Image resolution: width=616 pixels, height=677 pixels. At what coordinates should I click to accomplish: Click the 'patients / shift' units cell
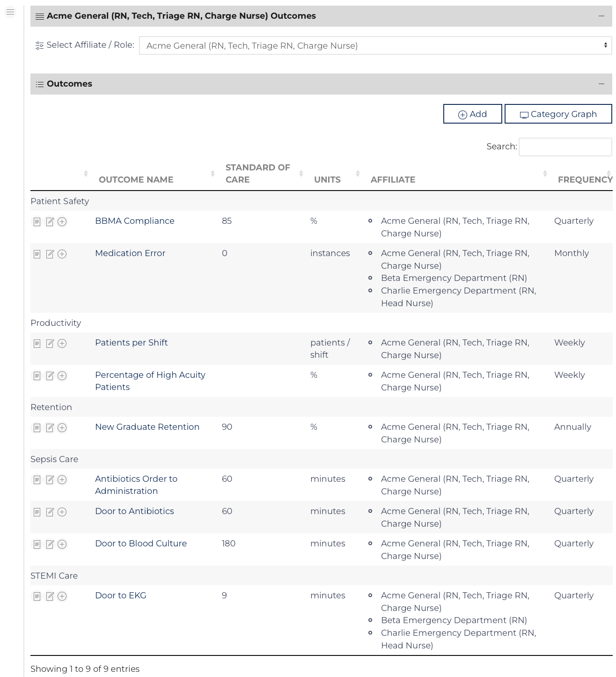pos(330,349)
